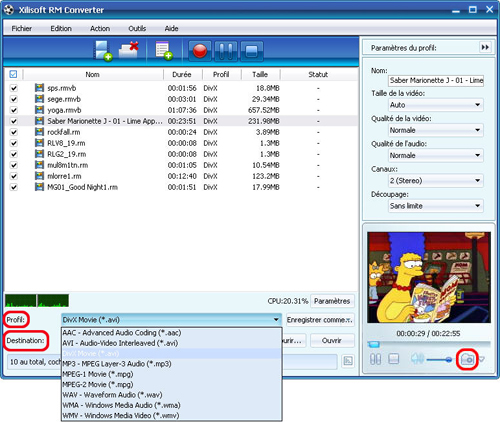500x422 pixels.
Task: Sort the list by Nom column header
Action: (93, 74)
